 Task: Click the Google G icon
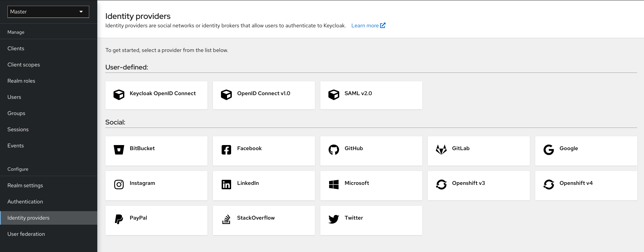(548, 149)
